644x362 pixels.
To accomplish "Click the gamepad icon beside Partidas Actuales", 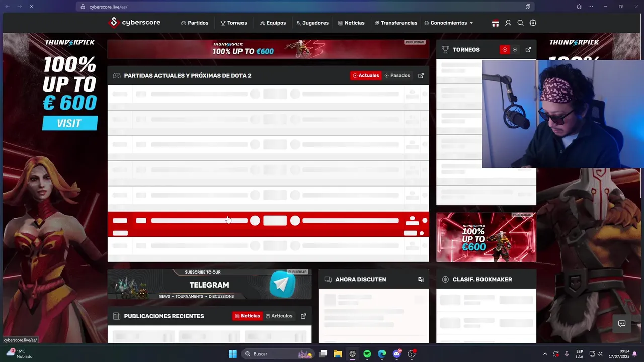I will click(x=117, y=76).
